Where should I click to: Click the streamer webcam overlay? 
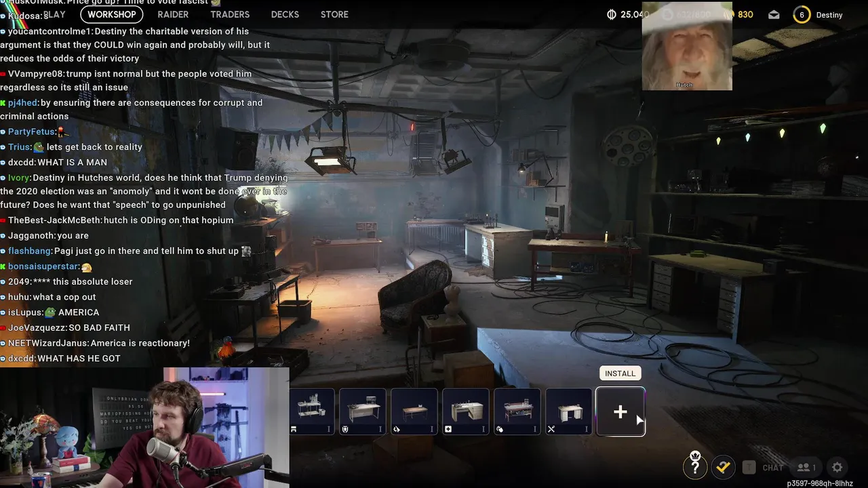click(144, 428)
